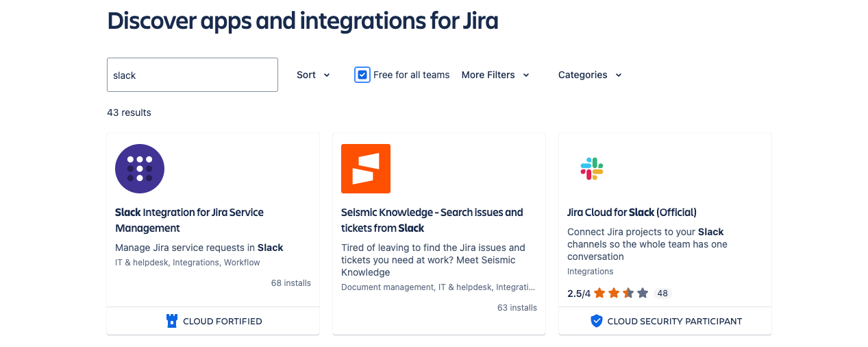Open the More Filters dropdown

point(495,75)
